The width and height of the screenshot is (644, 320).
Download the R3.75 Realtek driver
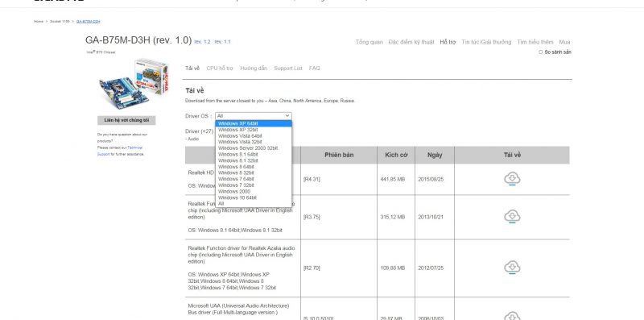pos(512,217)
